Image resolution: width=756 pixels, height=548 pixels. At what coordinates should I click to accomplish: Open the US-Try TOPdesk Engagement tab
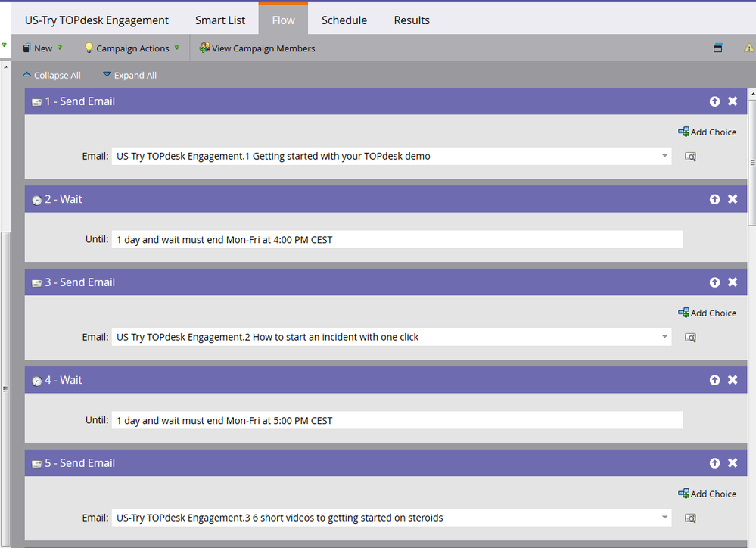96,20
